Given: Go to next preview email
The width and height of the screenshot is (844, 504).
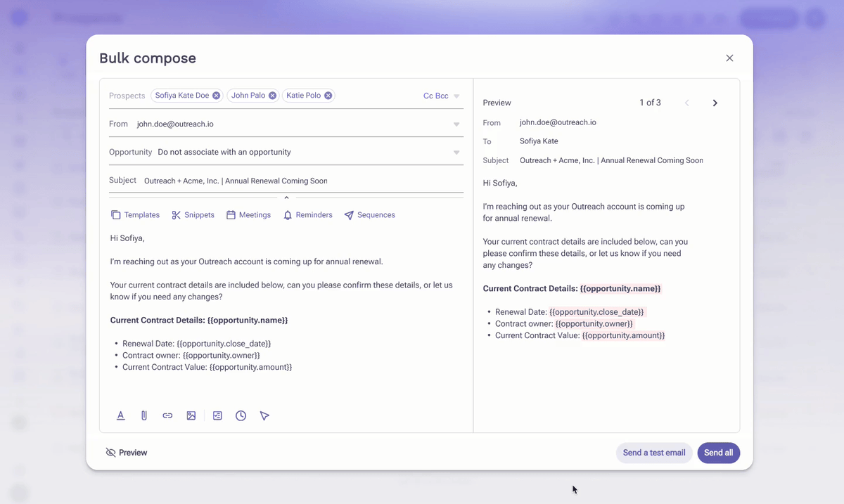Looking at the screenshot, I should [715, 103].
